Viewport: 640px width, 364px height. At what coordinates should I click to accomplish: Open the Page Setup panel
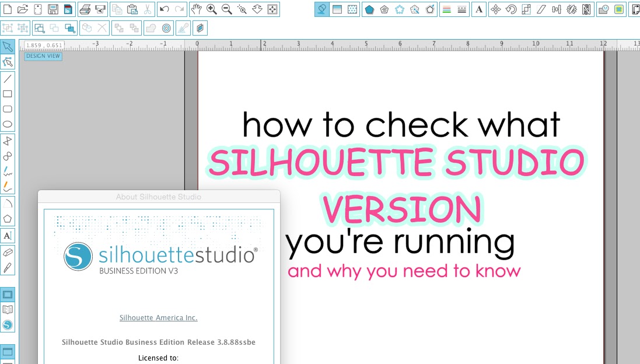pos(634,9)
